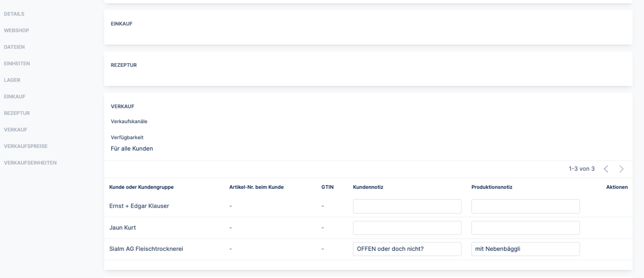The width and height of the screenshot is (644, 278).
Task: Select DATEIEN in the sidebar navigation
Action: 14,47
